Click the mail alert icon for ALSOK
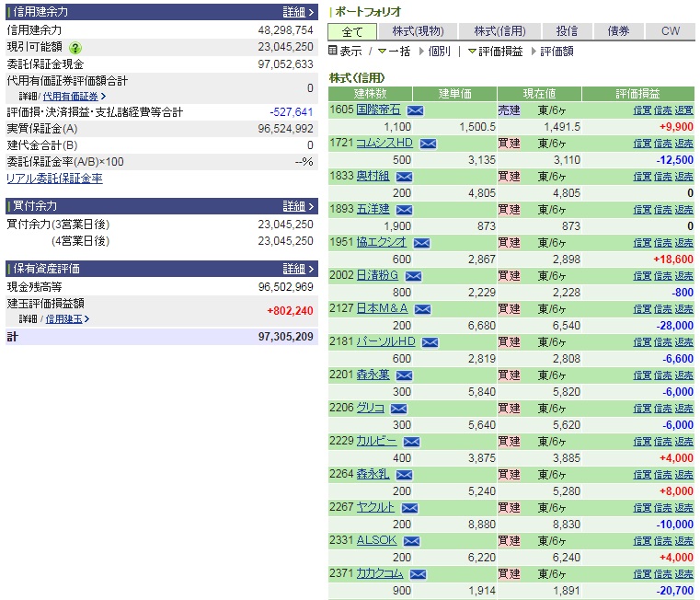 (x=411, y=541)
